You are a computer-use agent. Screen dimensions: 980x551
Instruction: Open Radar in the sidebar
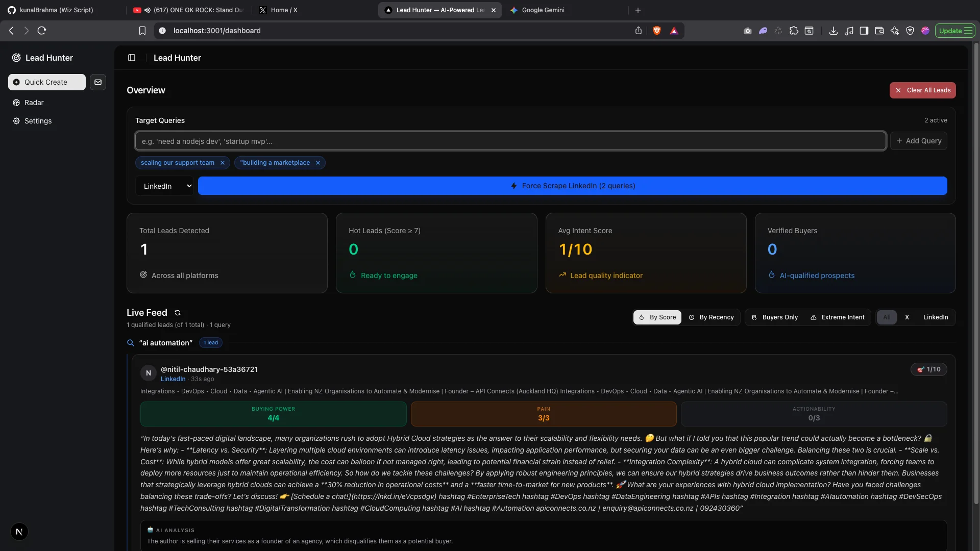click(34, 103)
